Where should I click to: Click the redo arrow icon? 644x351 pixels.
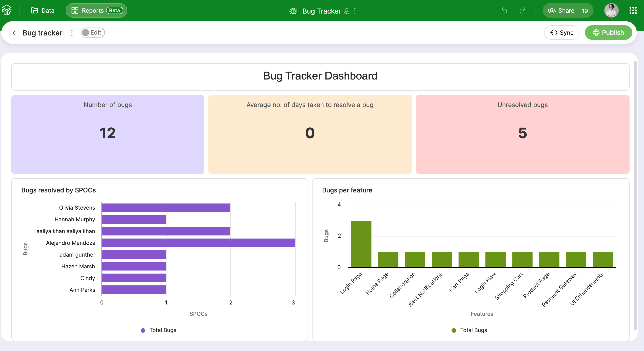522,11
